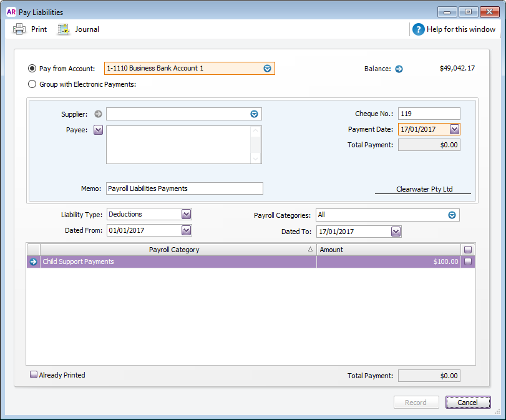Click the Amount column header
This screenshot has width=506, height=420.
tap(389, 250)
